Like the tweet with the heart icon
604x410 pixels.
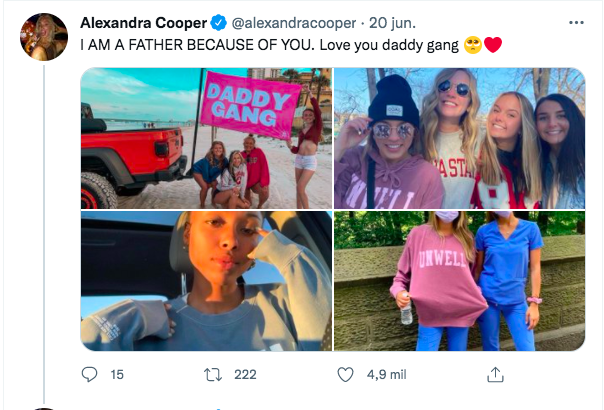point(346,375)
